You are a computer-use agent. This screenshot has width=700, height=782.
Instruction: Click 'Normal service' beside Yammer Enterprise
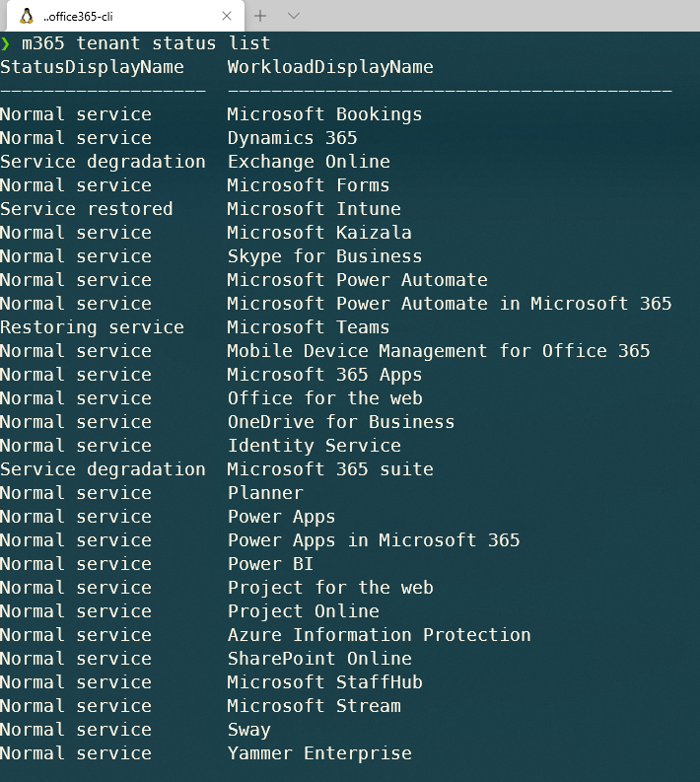coord(76,754)
